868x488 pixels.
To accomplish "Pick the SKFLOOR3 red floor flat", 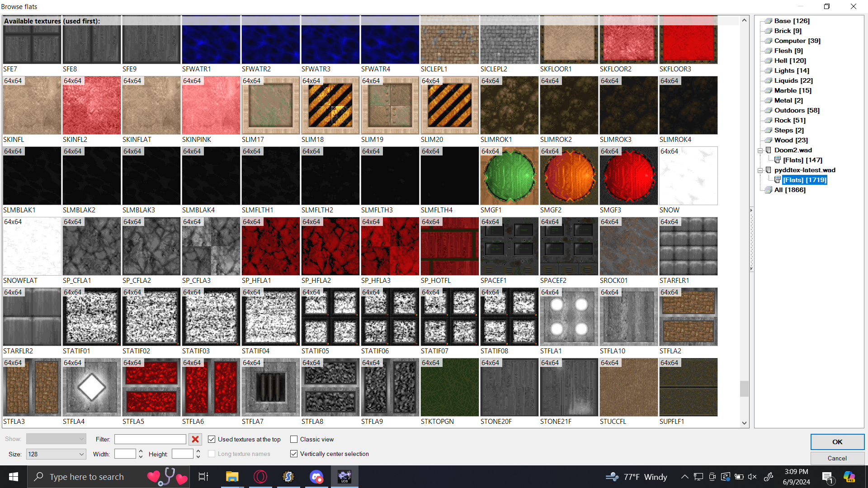I will click(688, 41).
